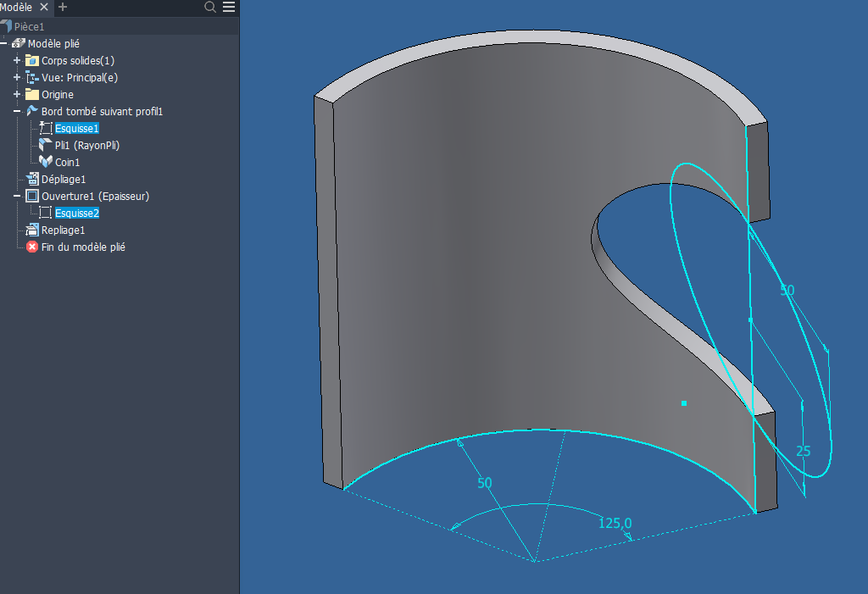Select Bord tombé suivant profil1 feature
868x594 pixels.
[103, 111]
